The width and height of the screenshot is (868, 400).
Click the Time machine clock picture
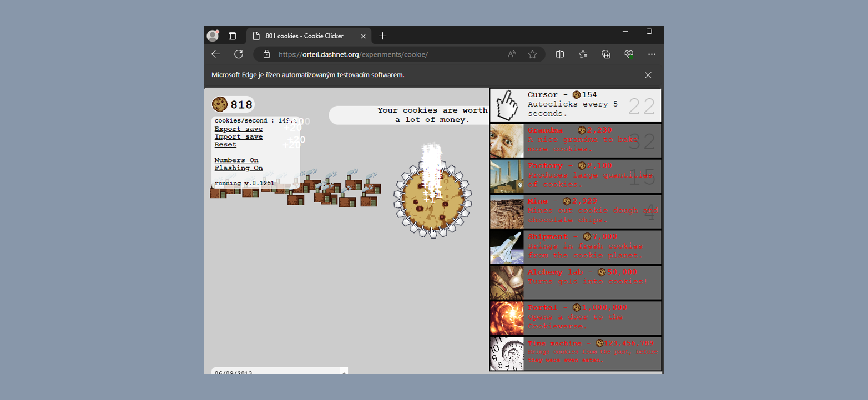pyautogui.click(x=507, y=353)
